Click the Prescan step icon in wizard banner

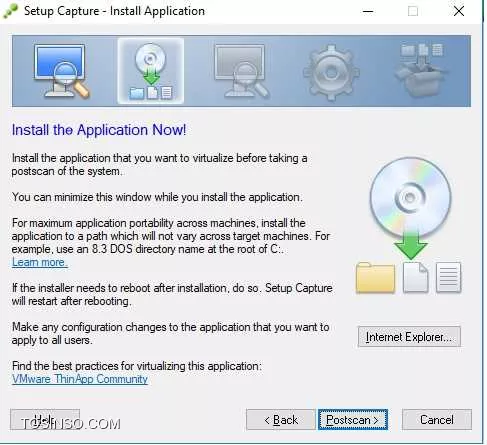[61, 71]
